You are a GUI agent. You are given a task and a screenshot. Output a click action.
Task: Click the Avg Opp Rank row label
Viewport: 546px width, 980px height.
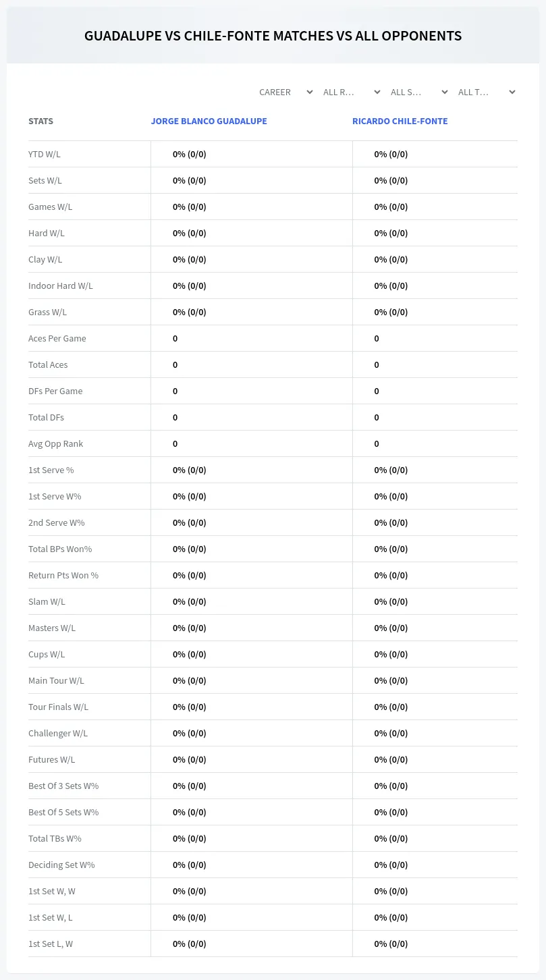tap(56, 443)
